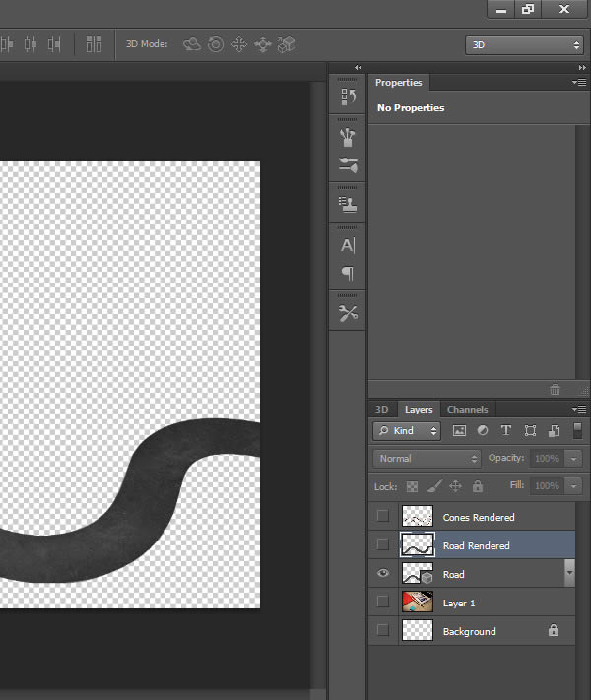Click the Fill value field
This screenshot has width=591, height=700.
(547, 485)
